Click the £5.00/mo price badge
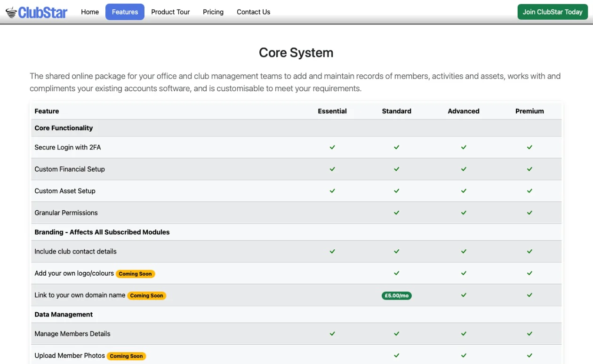The image size is (593, 364). click(x=397, y=296)
